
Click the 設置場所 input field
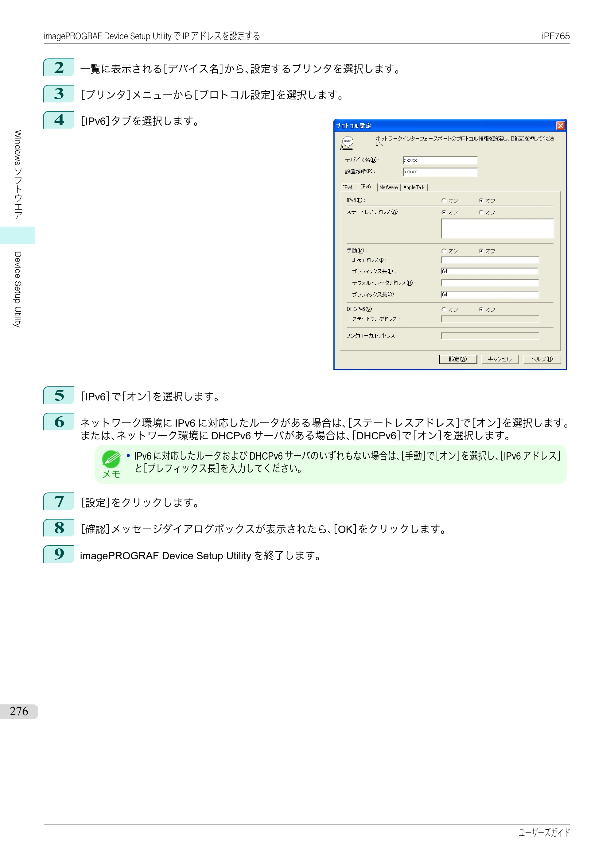[x=440, y=172]
